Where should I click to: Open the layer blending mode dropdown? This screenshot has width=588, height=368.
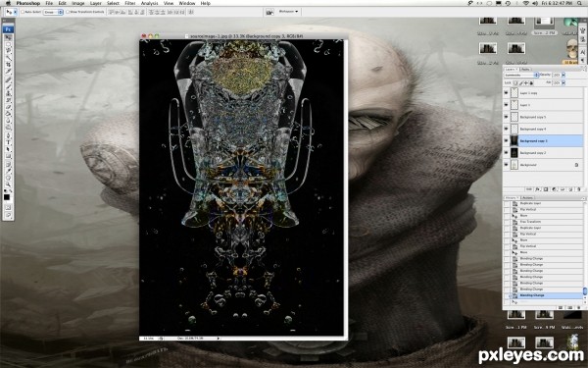[x=521, y=75]
